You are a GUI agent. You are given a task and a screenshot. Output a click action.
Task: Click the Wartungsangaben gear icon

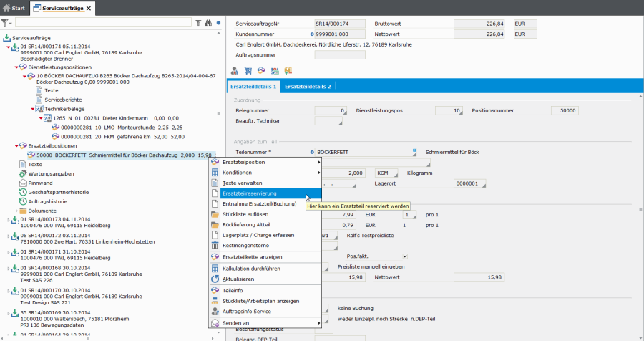[23, 173]
